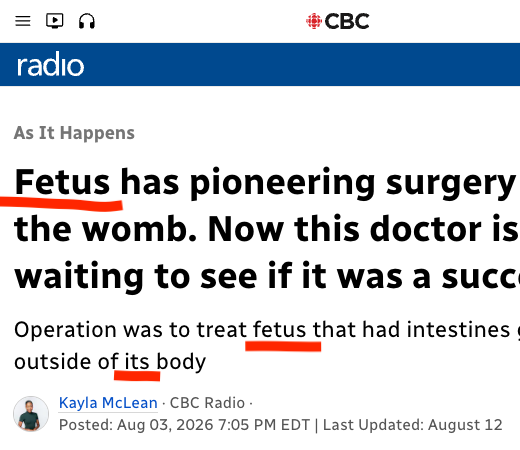Click the CBC Radio byline text
520x450 pixels.
click(x=207, y=403)
